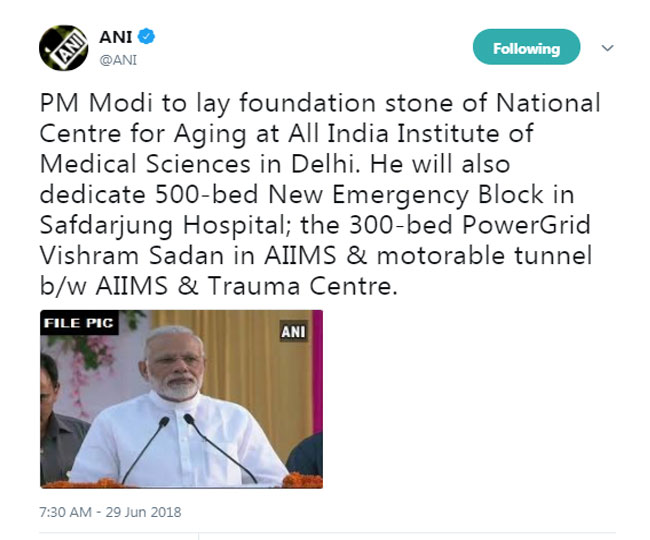Click the words "PM Modi" in tweet
The width and height of the screenshot is (650, 540).
click(x=84, y=103)
